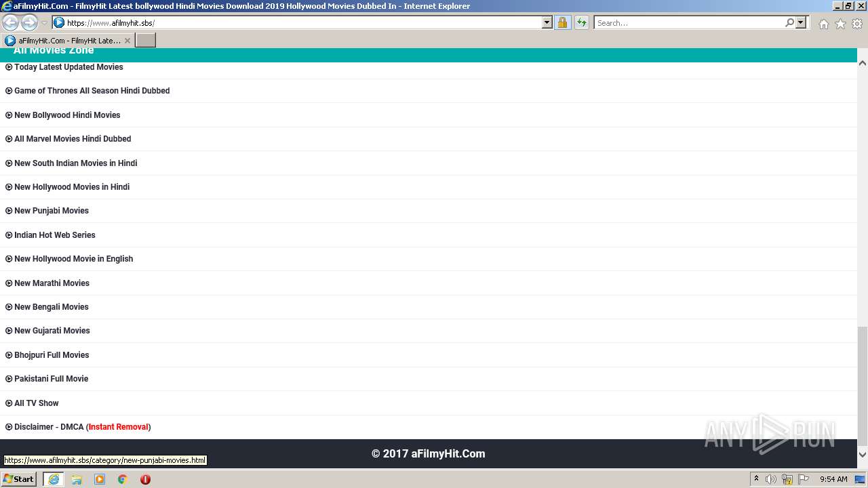
Task: Click the scrollbar up arrow
Action: (x=863, y=63)
